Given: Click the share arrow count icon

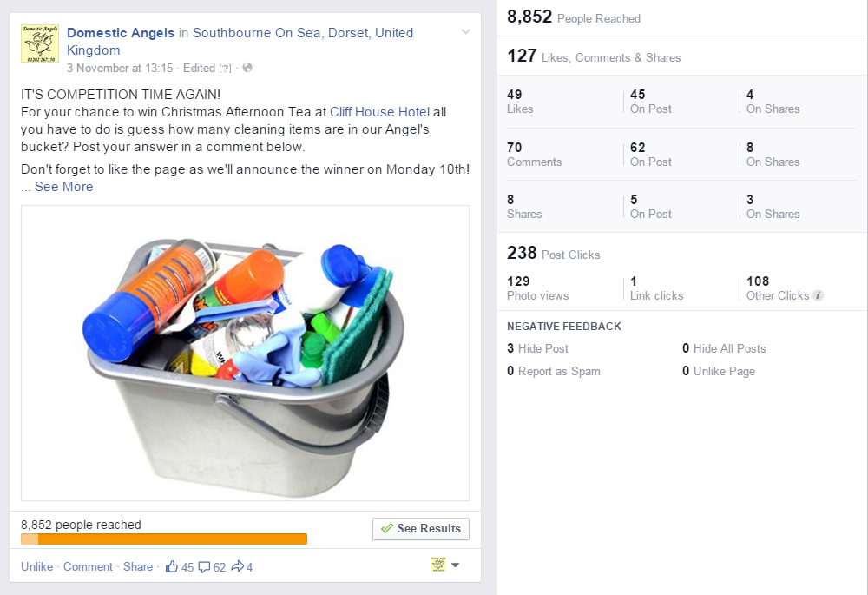Looking at the screenshot, I should point(237,567).
